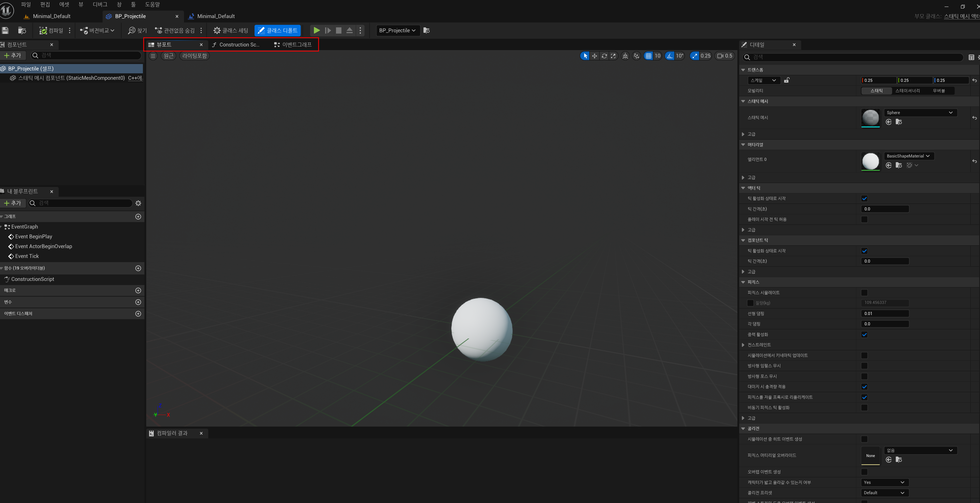Set mobility to 무버블
The image size is (980, 503).
coord(939,91)
